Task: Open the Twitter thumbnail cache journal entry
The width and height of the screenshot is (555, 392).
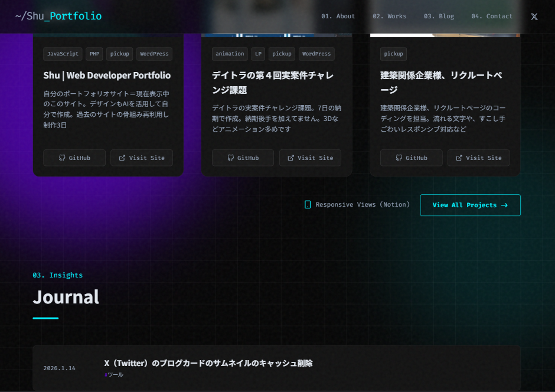Action: [x=208, y=364]
